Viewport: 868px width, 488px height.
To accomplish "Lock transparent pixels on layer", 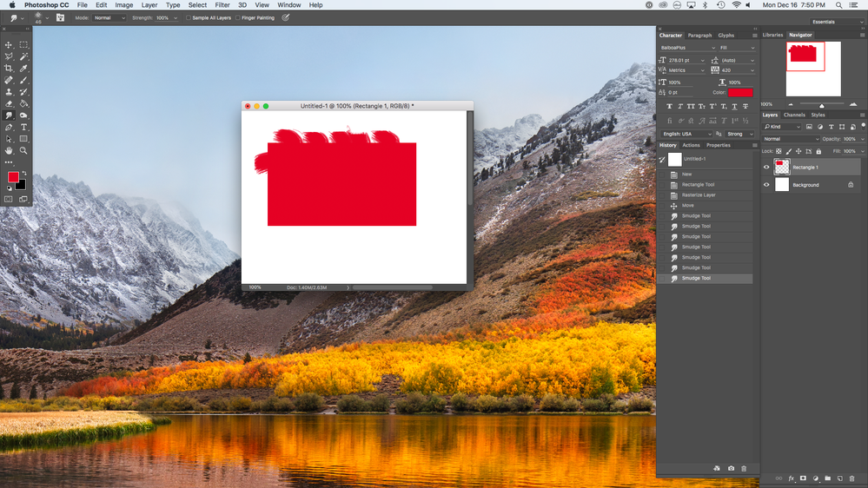I will pos(779,151).
